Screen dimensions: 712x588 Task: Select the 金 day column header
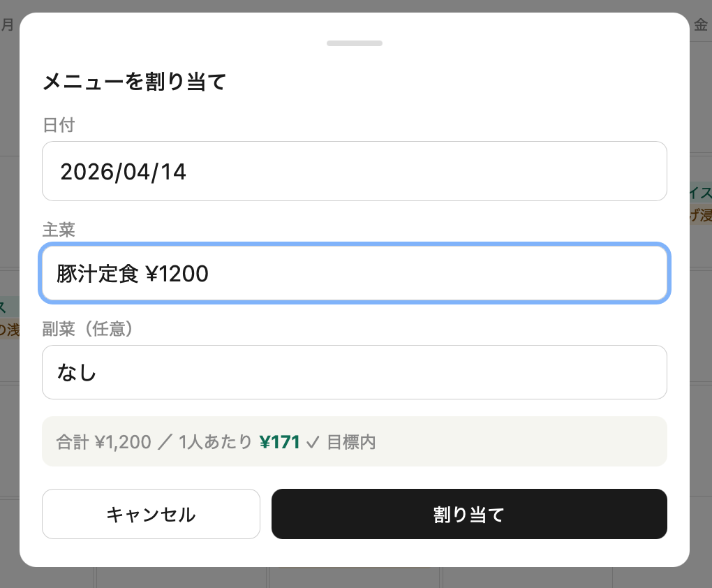pos(701,25)
